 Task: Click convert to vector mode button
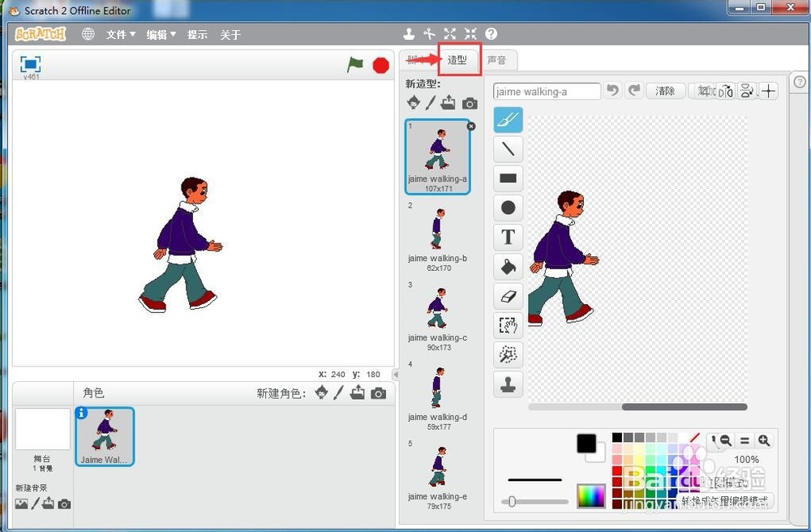point(724,501)
